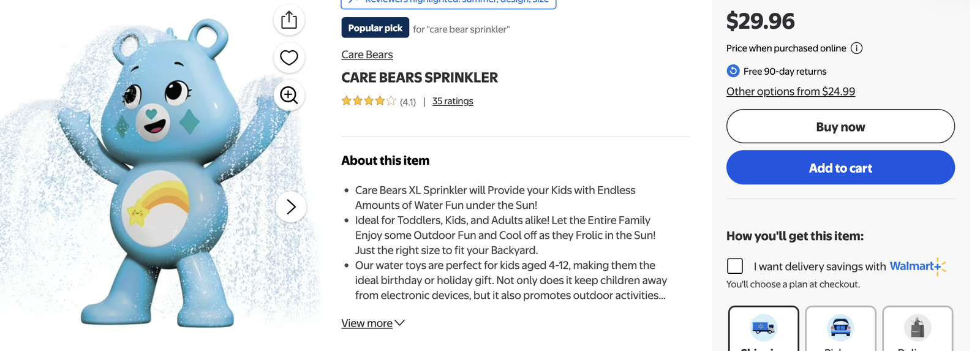Image resolution: width=980 pixels, height=351 pixels.
Task: Click the Reviewers highlighted summary box
Action: pos(448,3)
